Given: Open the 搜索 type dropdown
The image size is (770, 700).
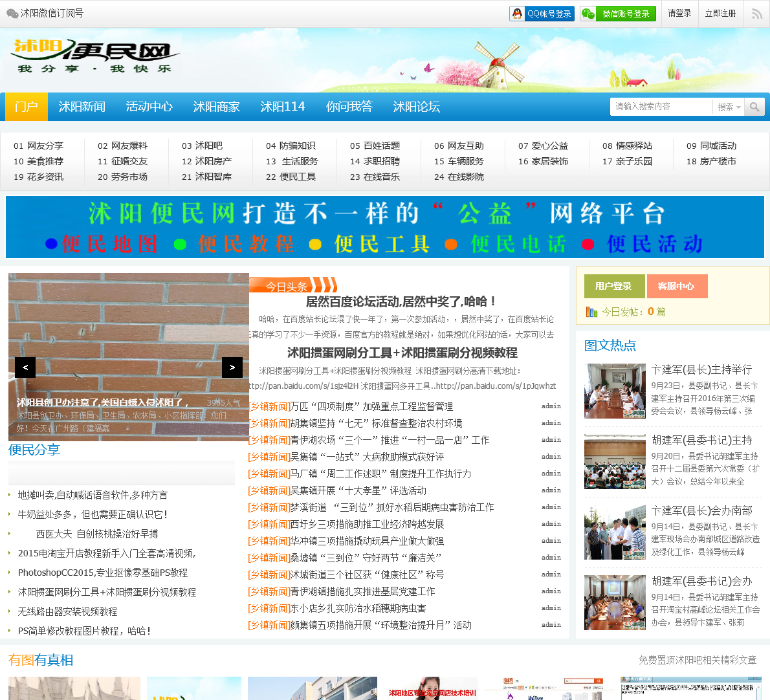Looking at the screenshot, I should pos(729,107).
